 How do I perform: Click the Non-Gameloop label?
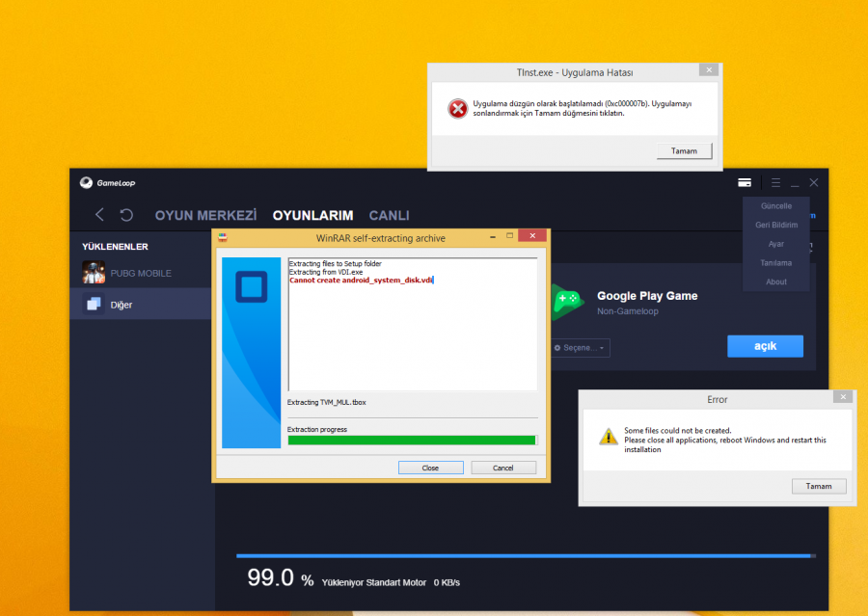pos(628,311)
